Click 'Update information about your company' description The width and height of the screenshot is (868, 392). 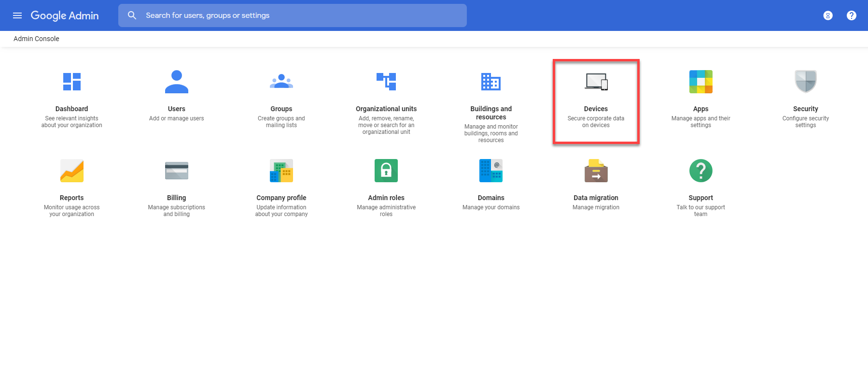pos(281,211)
